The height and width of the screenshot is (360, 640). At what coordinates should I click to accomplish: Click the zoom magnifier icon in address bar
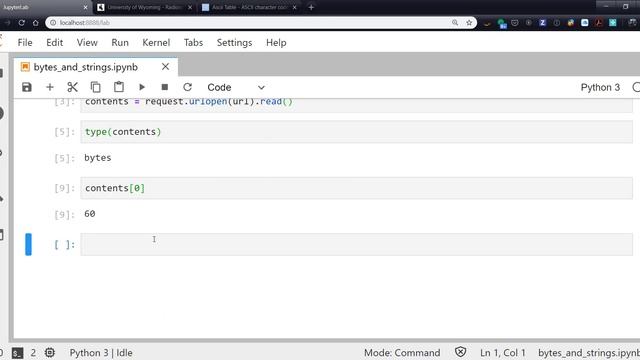pyautogui.click(x=455, y=22)
